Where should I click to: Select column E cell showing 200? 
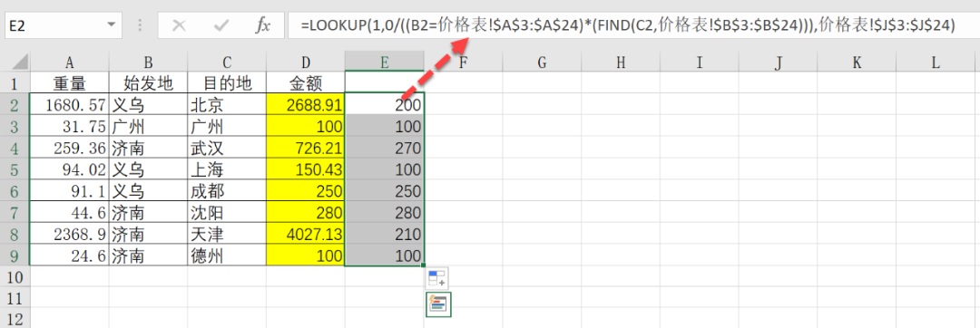(x=385, y=104)
